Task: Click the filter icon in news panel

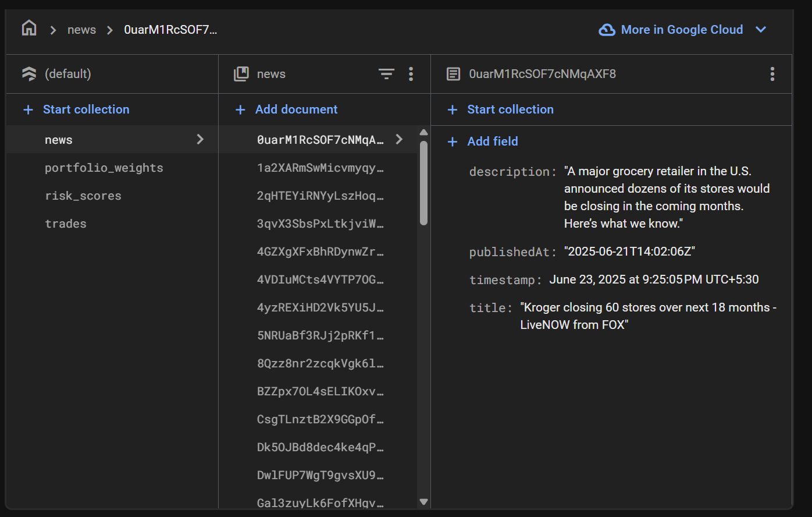Action: click(x=386, y=74)
